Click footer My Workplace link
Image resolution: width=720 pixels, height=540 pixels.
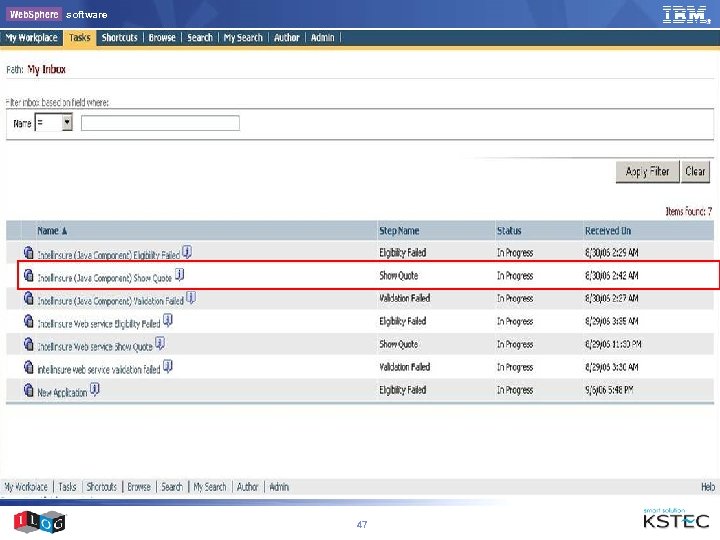point(26,487)
